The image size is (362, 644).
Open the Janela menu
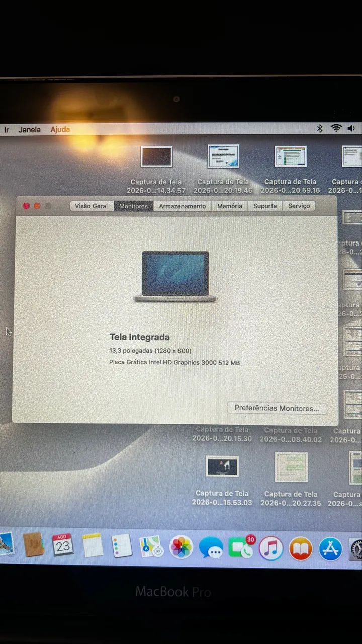30,129
